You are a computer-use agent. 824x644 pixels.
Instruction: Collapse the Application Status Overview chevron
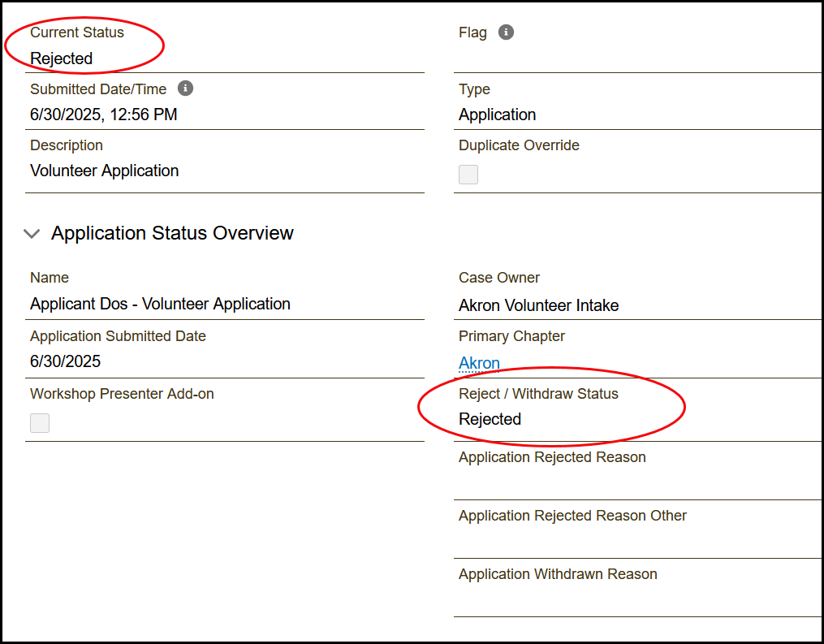[32, 234]
